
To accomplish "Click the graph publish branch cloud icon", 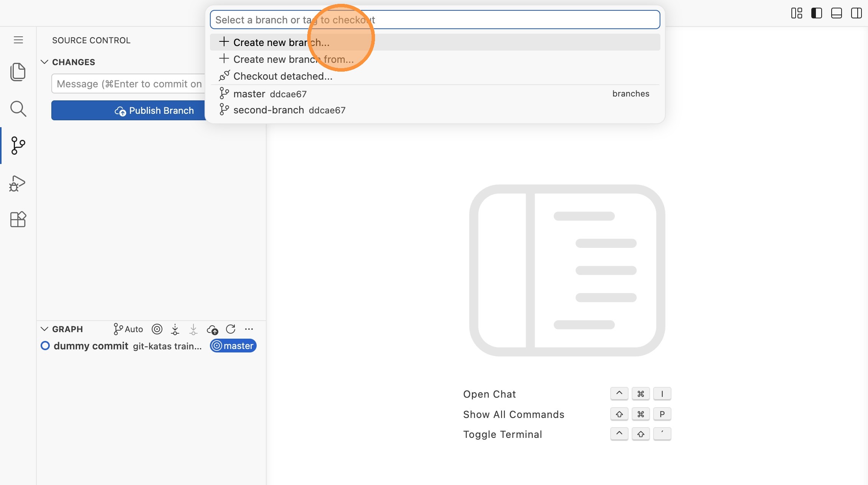I will (212, 329).
